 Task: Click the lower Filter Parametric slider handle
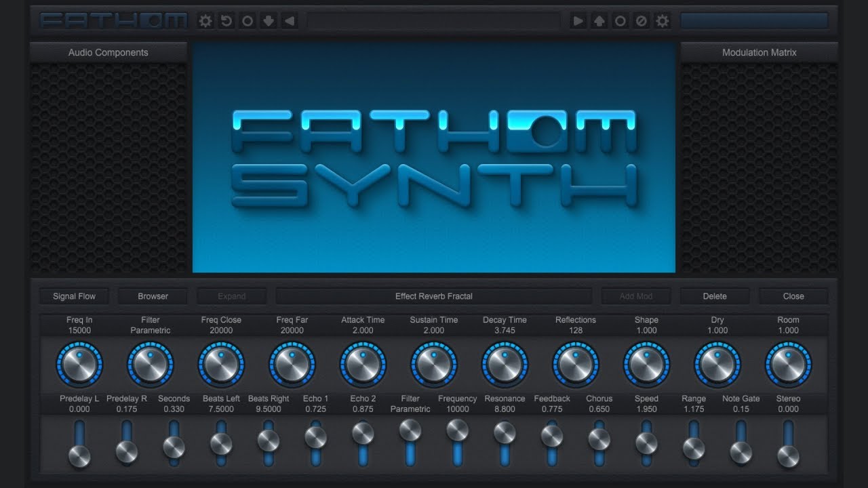pos(410,430)
